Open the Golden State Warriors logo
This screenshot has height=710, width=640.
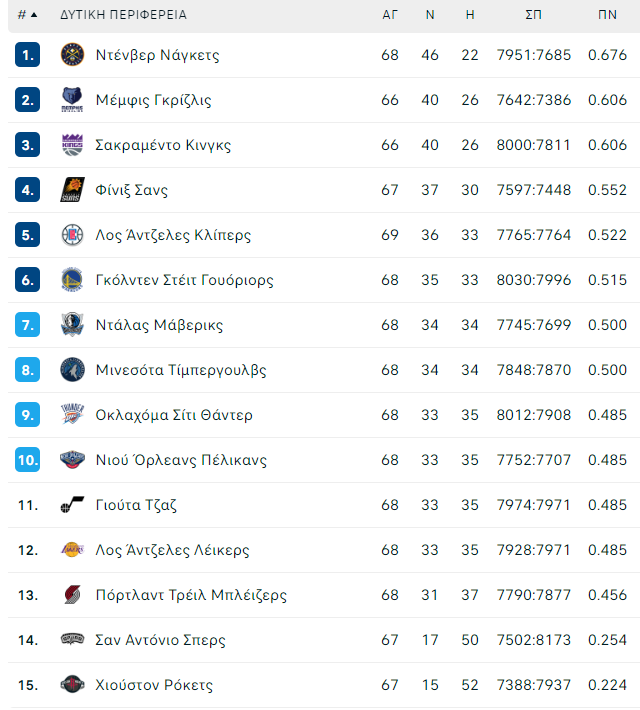(72, 280)
